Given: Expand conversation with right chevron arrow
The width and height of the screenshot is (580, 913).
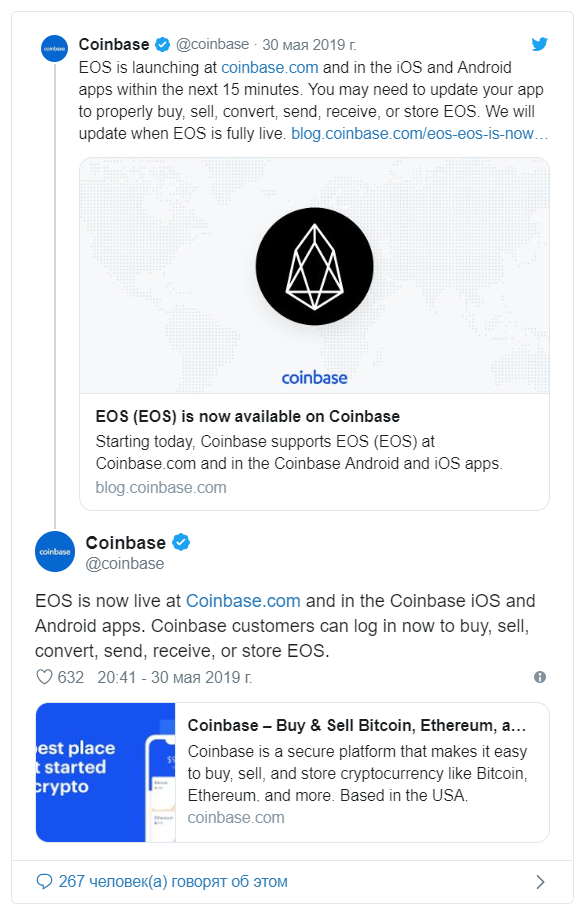Looking at the screenshot, I should [x=540, y=882].
